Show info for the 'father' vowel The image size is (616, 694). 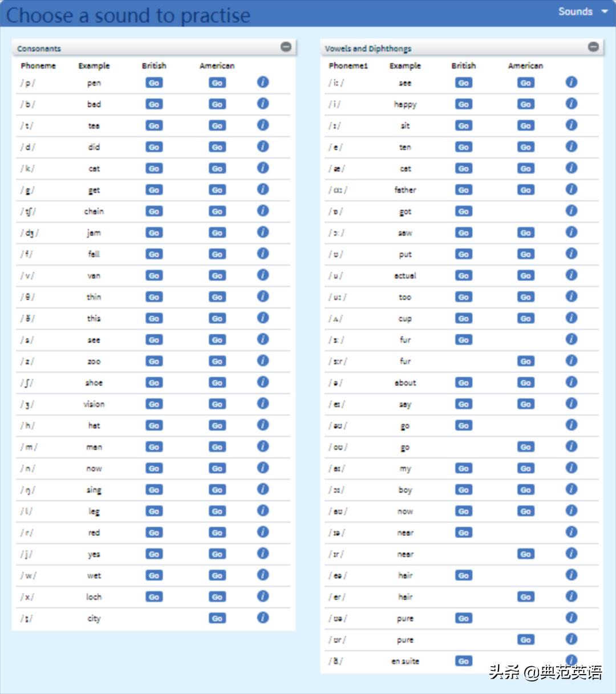click(572, 189)
